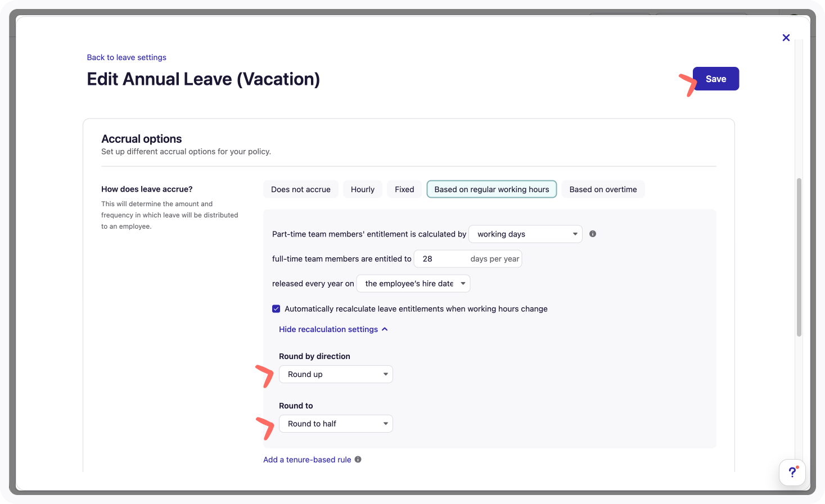
Task: Click the Save button
Action: 716,79
